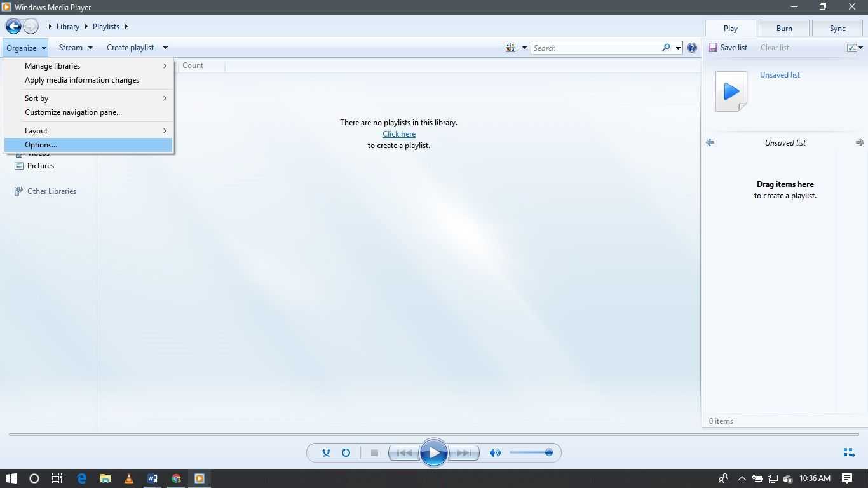Open the View options icon
868x488 pixels.
click(x=510, y=48)
